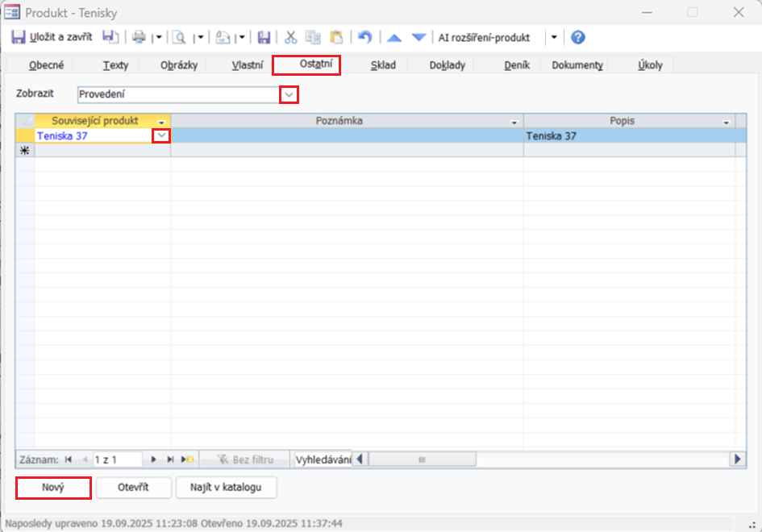The width and height of the screenshot is (762, 532).
Task: Open print preview magnifier icon
Action: [179, 37]
